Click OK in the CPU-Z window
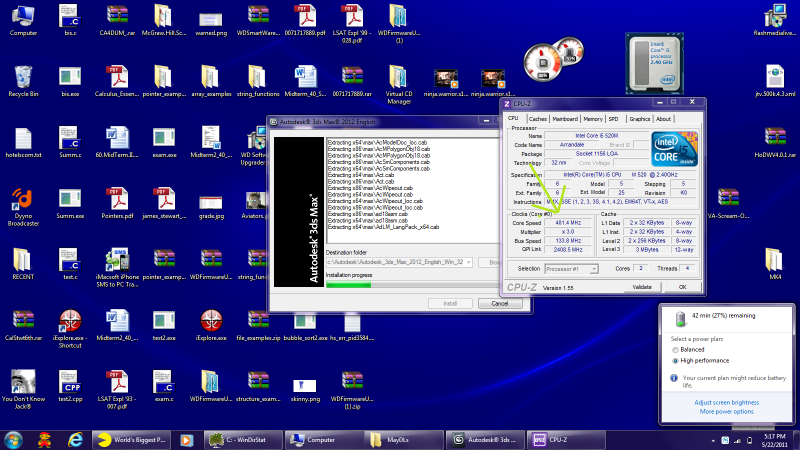 682,287
